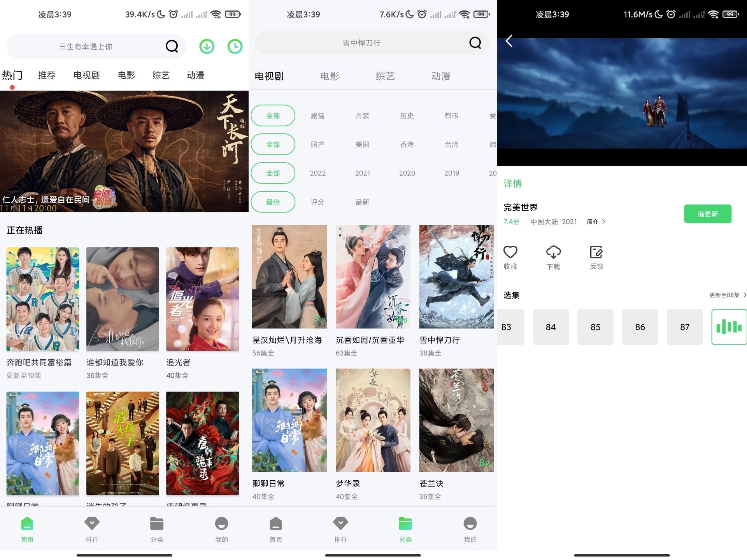Select episode 86
This screenshot has width=747, height=560.
pyautogui.click(x=640, y=327)
